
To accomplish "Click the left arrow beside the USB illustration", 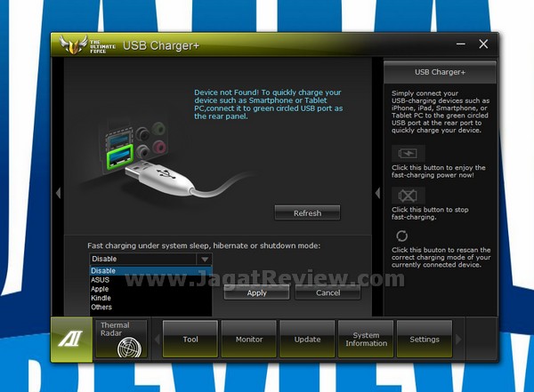I will pos(58,193).
